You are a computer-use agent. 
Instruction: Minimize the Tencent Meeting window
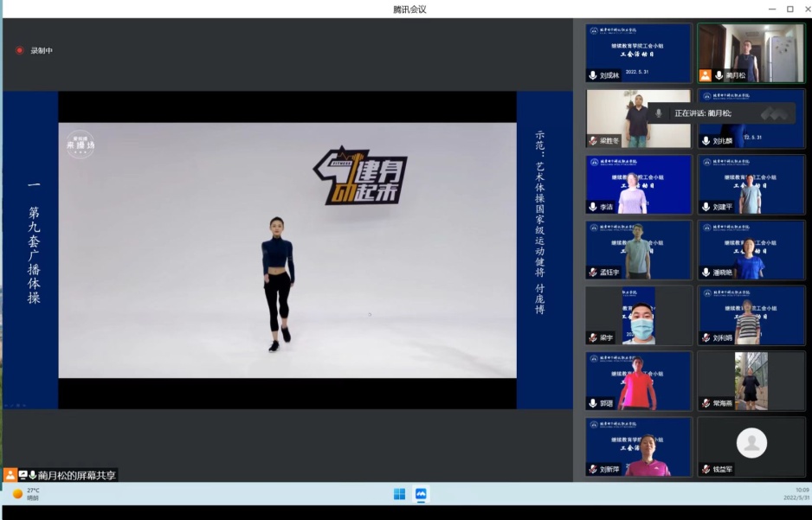tap(771, 9)
